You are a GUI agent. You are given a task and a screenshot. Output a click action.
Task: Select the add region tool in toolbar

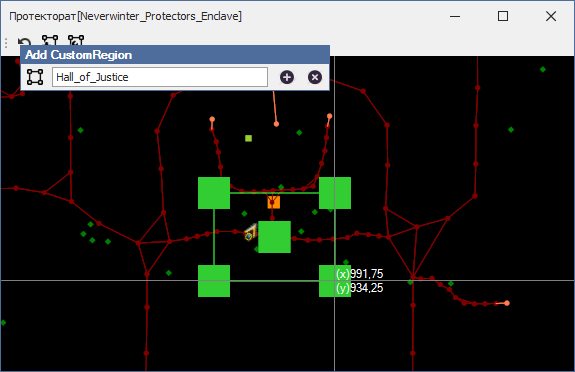50,40
